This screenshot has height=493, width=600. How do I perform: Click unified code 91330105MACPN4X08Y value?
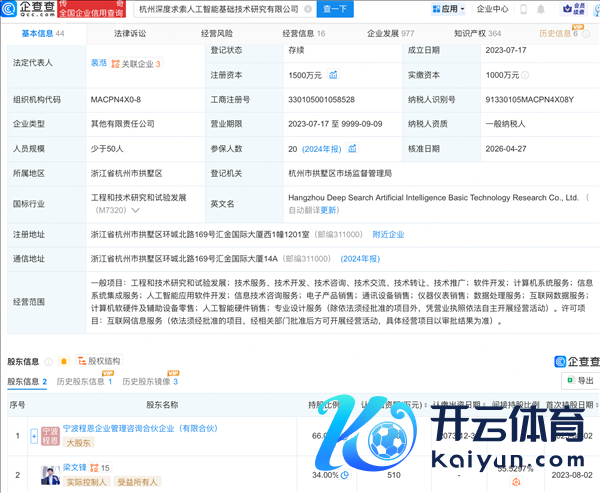pyautogui.click(x=530, y=100)
